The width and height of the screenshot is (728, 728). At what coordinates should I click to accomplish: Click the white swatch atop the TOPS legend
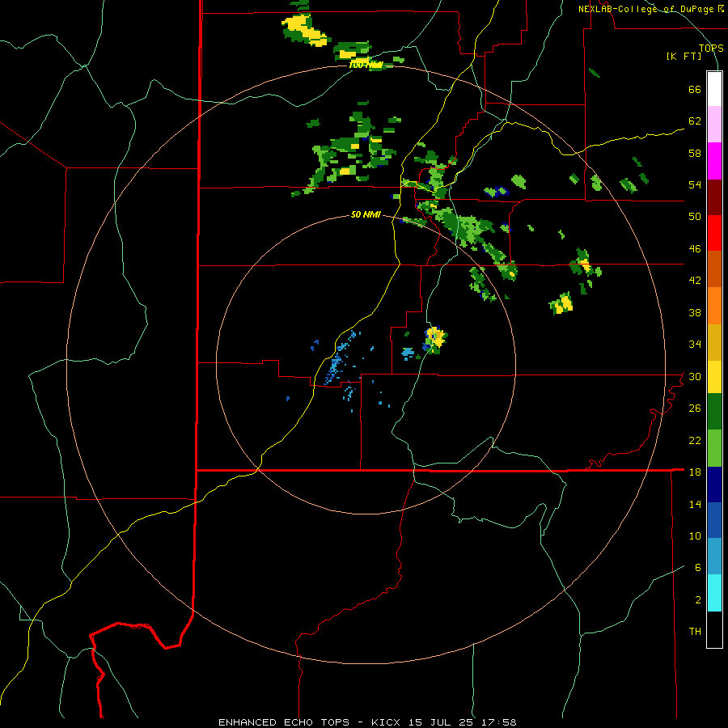(x=714, y=89)
